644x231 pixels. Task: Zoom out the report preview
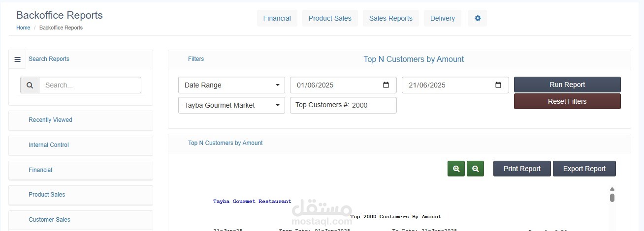point(475,169)
